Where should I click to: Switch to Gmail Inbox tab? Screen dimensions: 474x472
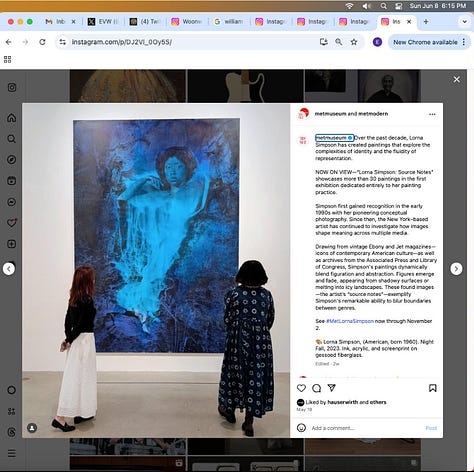coord(60,22)
